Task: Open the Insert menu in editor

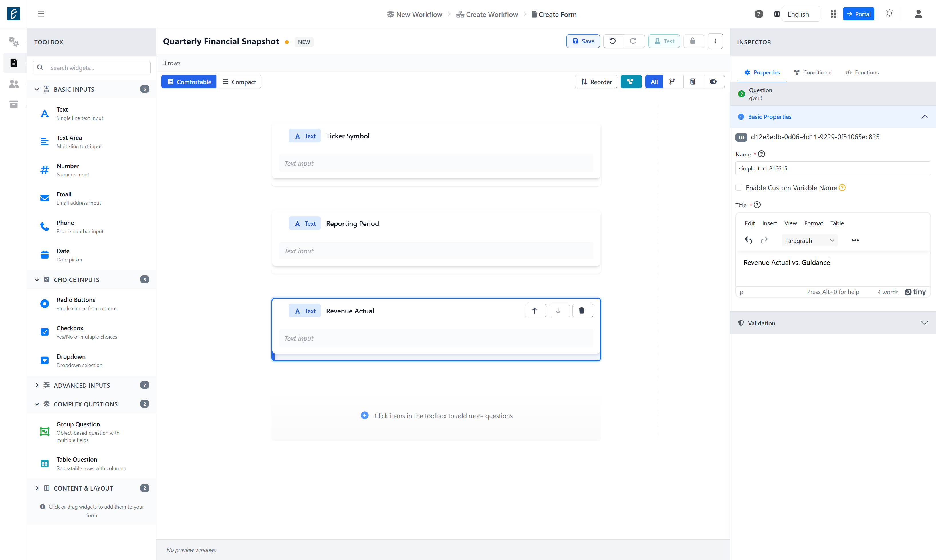Action: pyautogui.click(x=769, y=223)
